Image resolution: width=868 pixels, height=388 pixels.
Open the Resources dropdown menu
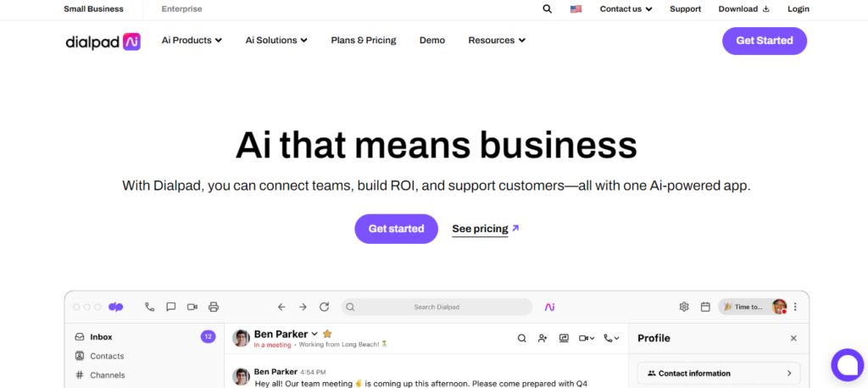click(497, 40)
